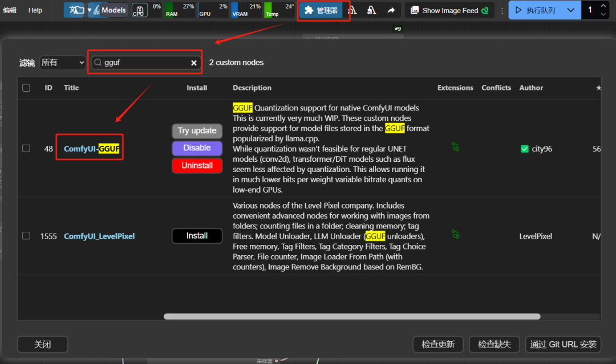616x364 pixels.
Task: Sort by the ID column header
Action: click(x=48, y=88)
